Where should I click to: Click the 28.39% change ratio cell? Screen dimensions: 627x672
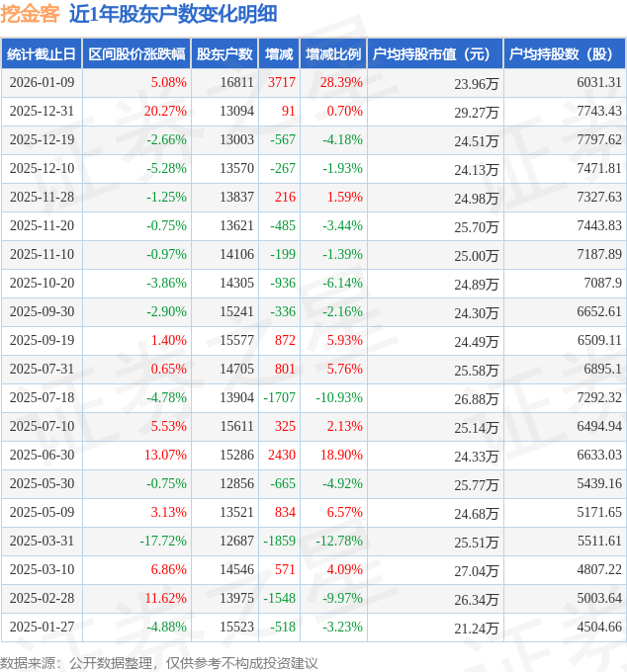tap(341, 83)
